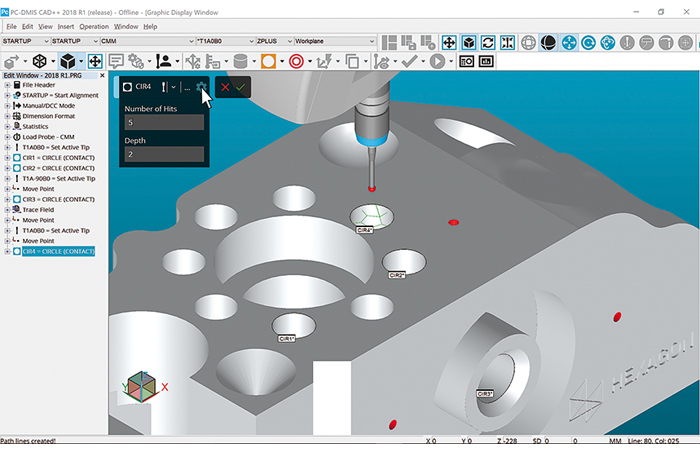Select 'Dimension Format' tree item
This screenshot has height=450, width=700.
49,116
